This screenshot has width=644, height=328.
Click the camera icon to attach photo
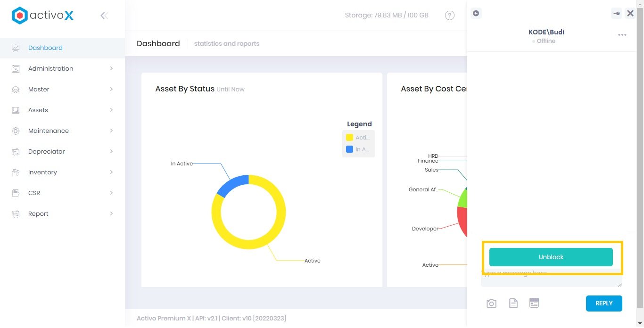[491, 303]
